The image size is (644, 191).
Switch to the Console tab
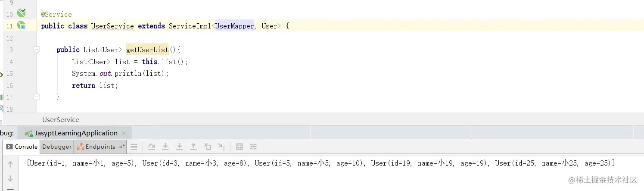[x=22, y=147]
